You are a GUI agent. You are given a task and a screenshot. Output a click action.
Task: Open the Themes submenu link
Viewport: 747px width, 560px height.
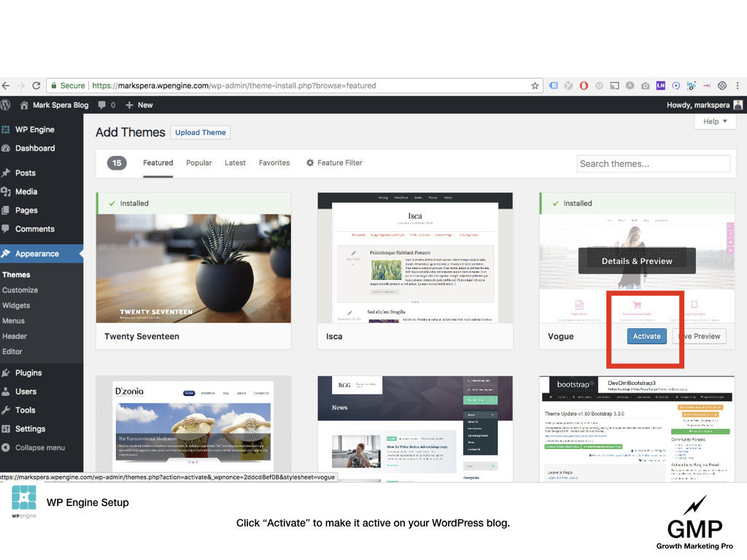16,275
